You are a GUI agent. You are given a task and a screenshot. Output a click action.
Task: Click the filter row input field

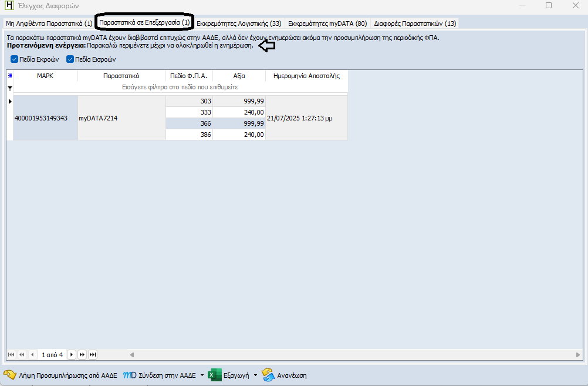[x=180, y=87]
